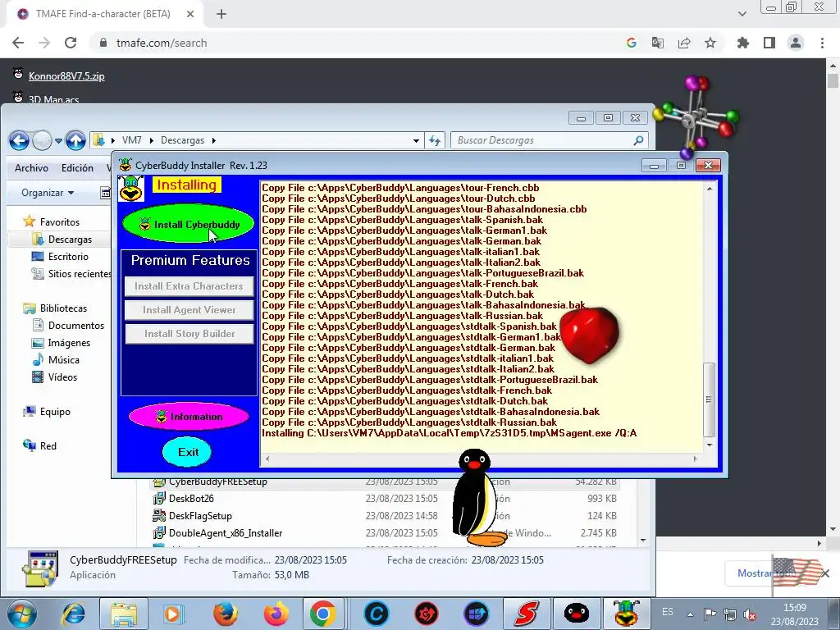Select Descargas in navigation pane
The image size is (840, 630).
tap(70, 240)
